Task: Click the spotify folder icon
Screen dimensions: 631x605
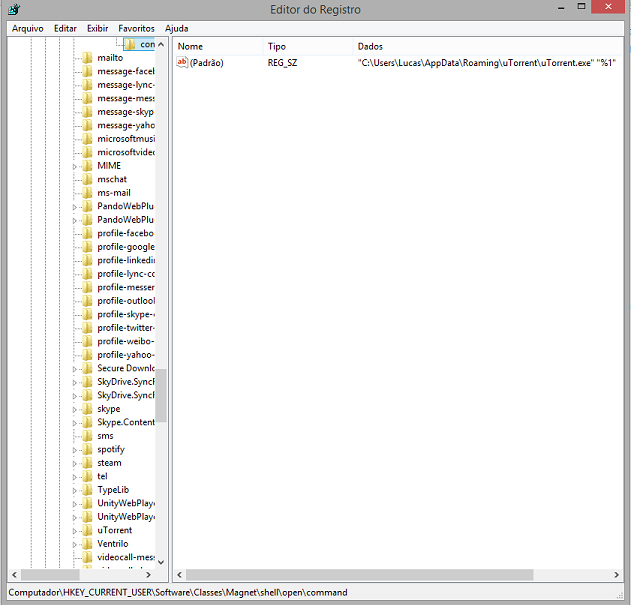Action: pyautogui.click(x=87, y=449)
